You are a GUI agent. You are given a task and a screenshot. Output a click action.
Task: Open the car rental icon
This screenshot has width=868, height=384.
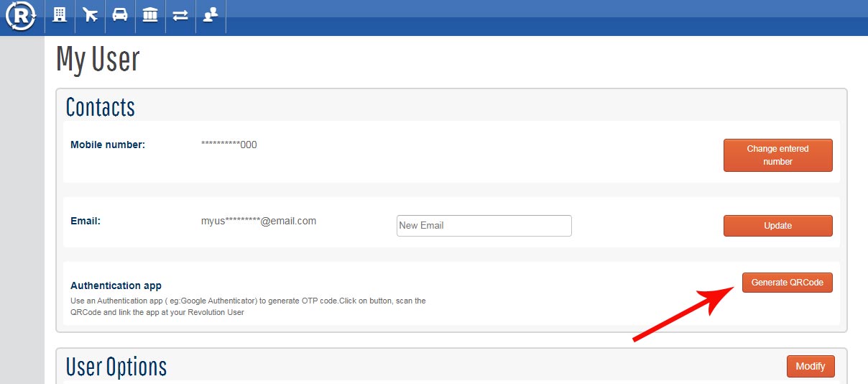point(120,15)
